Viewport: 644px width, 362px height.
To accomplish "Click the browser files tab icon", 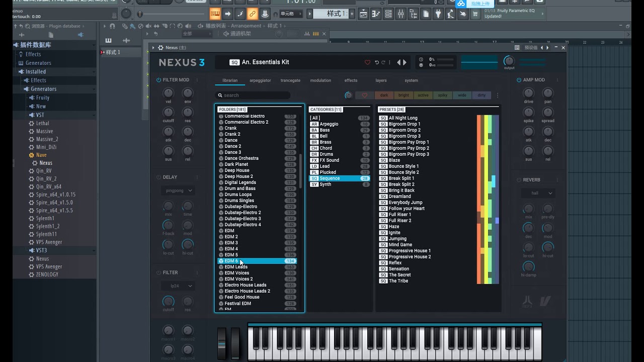I will [51, 35].
